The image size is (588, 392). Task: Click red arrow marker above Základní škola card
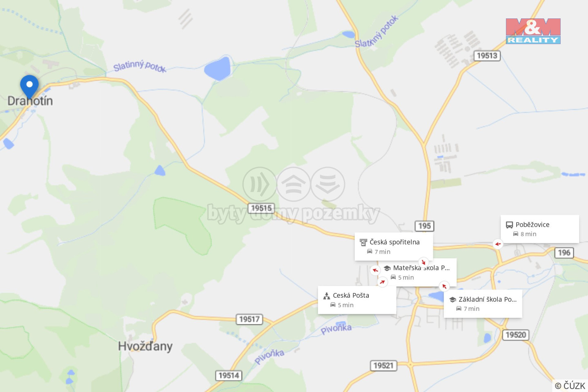pos(444,286)
